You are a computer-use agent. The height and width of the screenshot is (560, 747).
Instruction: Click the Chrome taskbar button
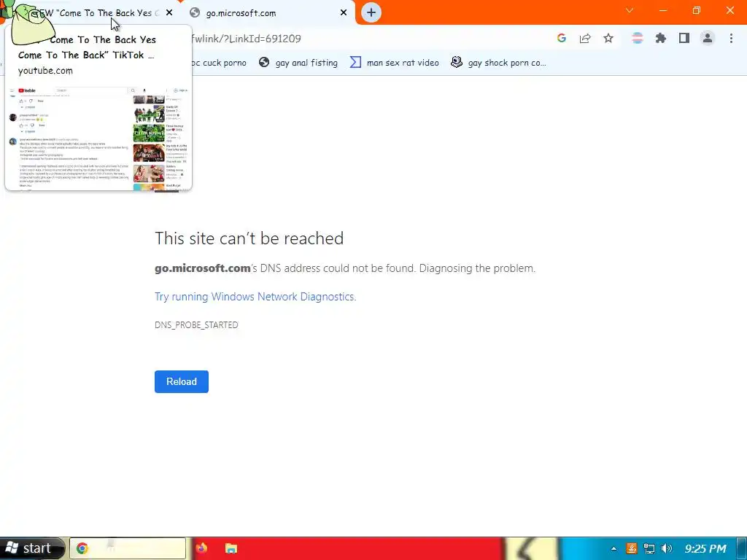[x=128, y=548]
